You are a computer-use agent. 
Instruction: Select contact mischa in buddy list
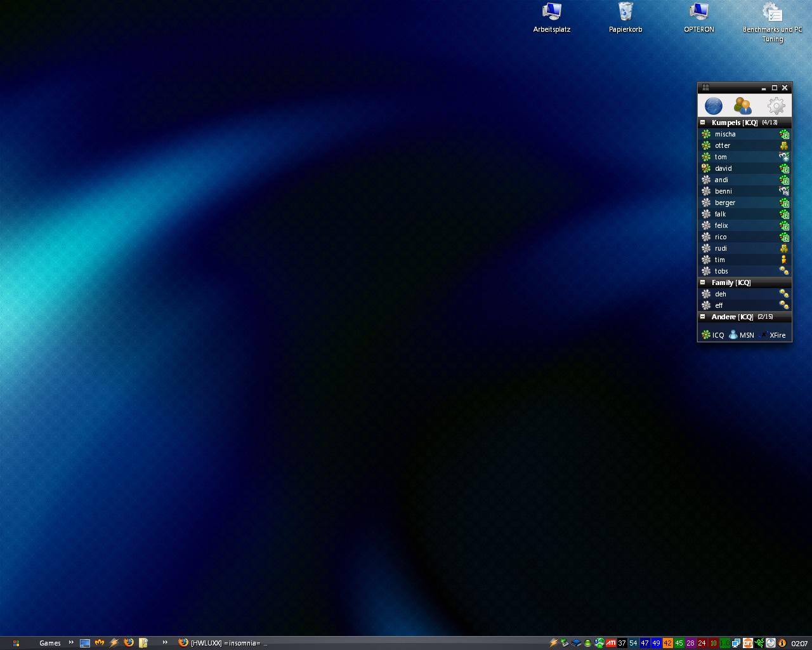tap(725, 134)
